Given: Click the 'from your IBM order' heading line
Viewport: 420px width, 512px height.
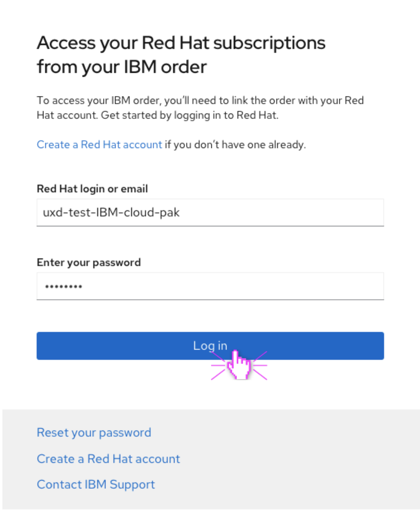Looking at the screenshot, I should (122, 67).
